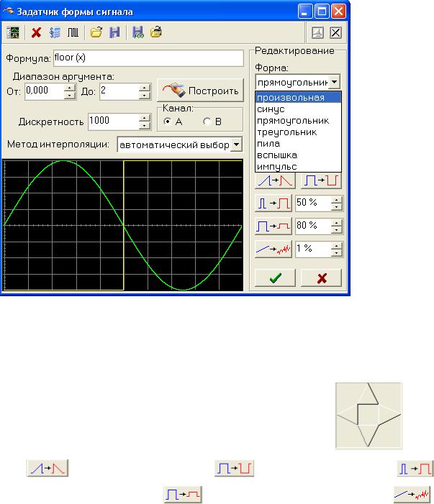Click the blue waveform list toolbar icon
Image resolution: width=434 pixels, height=504 pixels.
click(x=55, y=32)
